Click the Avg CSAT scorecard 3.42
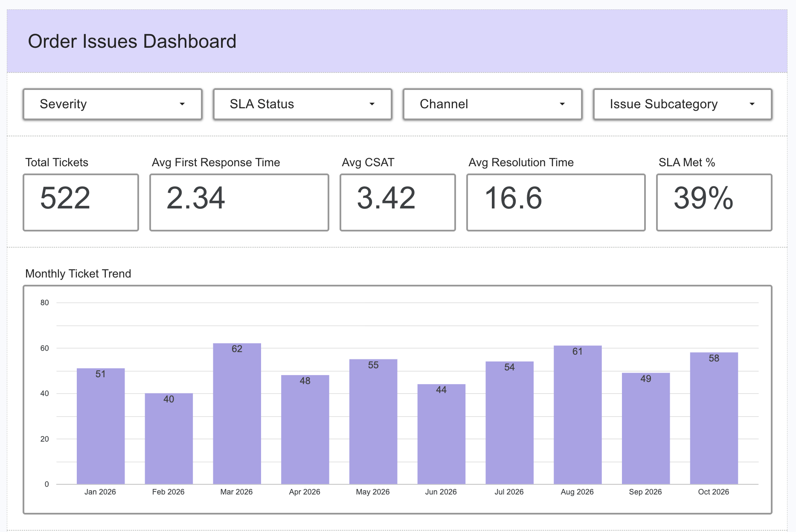The image size is (796, 532). click(398, 202)
